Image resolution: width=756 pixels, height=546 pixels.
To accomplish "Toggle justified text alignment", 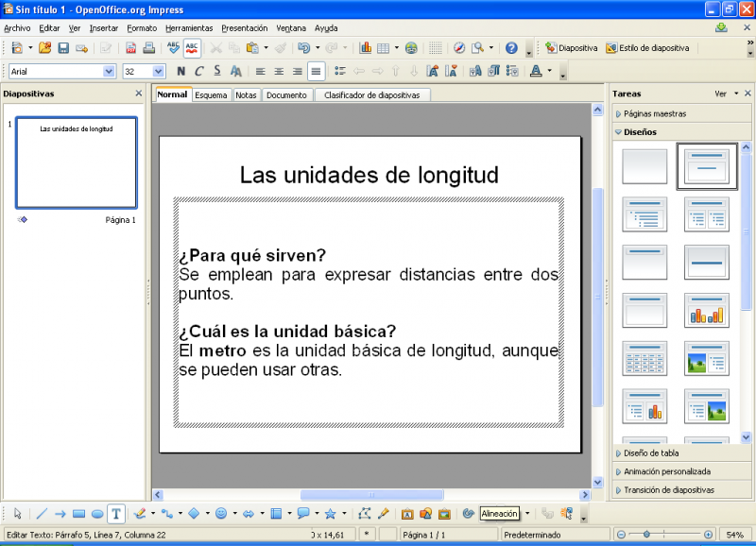I will point(316,72).
